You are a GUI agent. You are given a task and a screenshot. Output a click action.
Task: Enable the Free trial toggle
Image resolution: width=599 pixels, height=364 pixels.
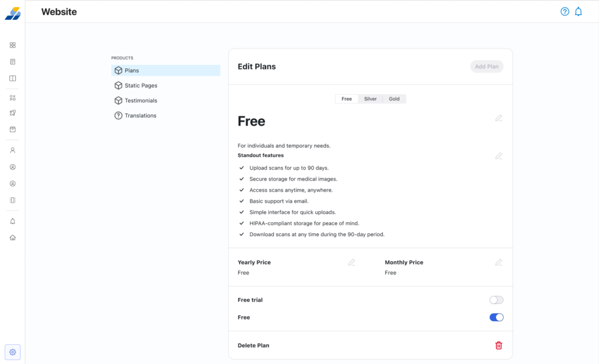coord(496,300)
